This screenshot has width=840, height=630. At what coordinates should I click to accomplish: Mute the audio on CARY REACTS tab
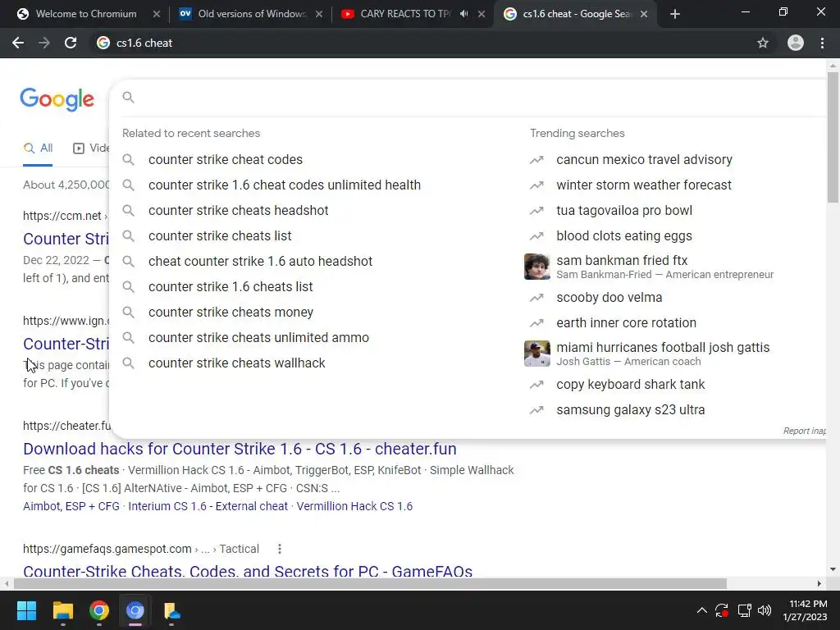[464, 14]
